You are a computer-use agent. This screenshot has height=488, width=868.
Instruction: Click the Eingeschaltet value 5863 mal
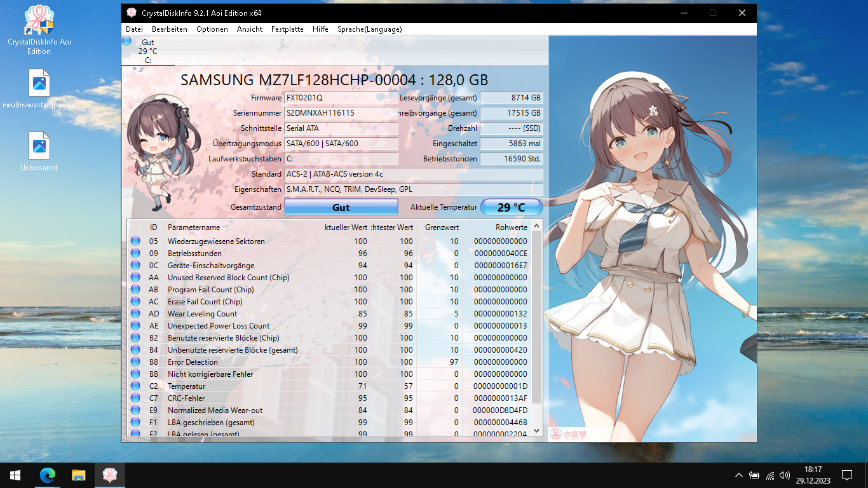512,144
